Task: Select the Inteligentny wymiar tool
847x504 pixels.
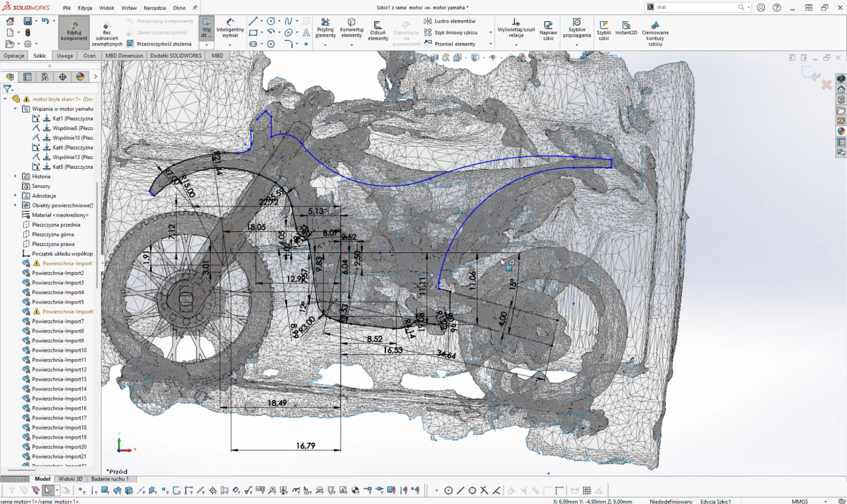Action: pyautogui.click(x=230, y=29)
